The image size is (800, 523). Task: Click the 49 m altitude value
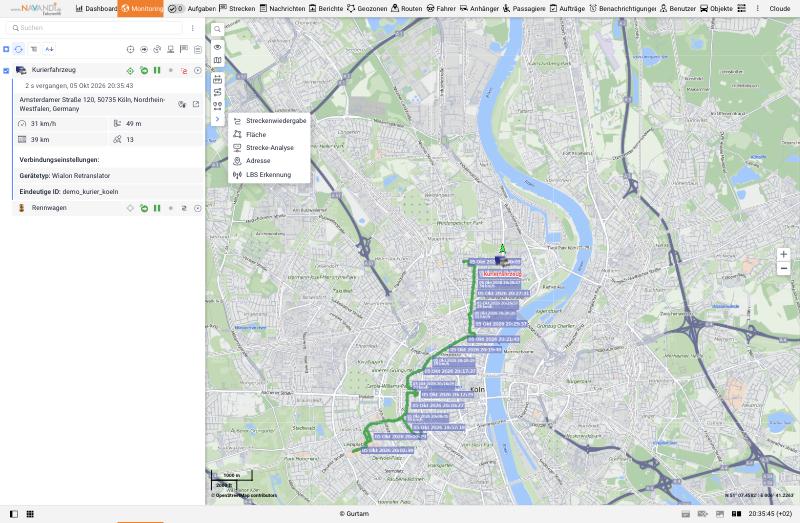coord(134,123)
